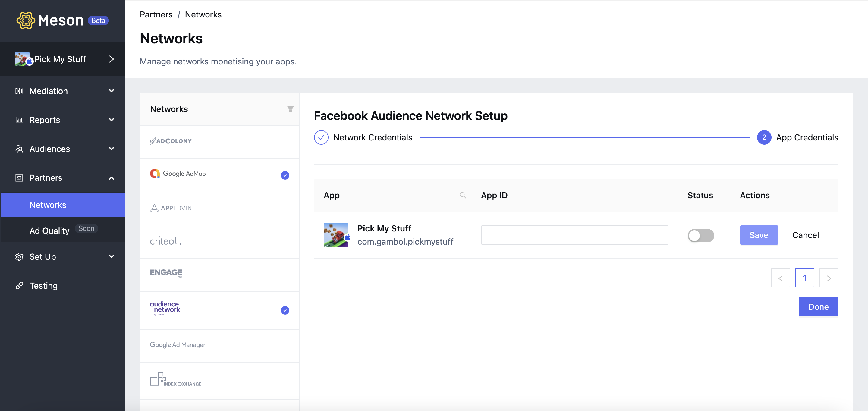The width and height of the screenshot is (868, 411).
Task: Click the Partners icon in sidebar
Action: pyautogui.click(x=19, y=178)
